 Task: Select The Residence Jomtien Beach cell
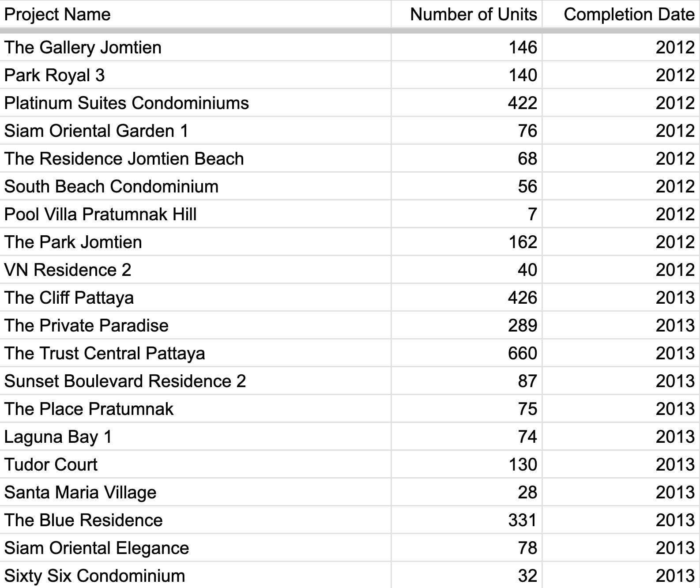tap(195, 158)
